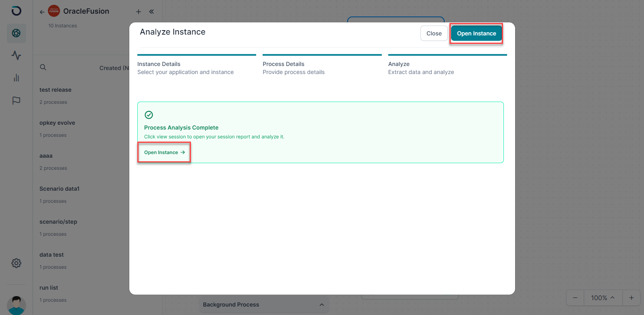The width and height of the screenshot is (644, 315).
Task: Open the process mining aperture icon in sidebar
Action: 16,33
